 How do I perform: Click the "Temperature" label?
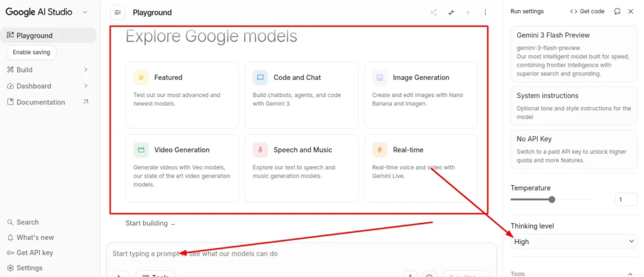[x=530, y=188]
